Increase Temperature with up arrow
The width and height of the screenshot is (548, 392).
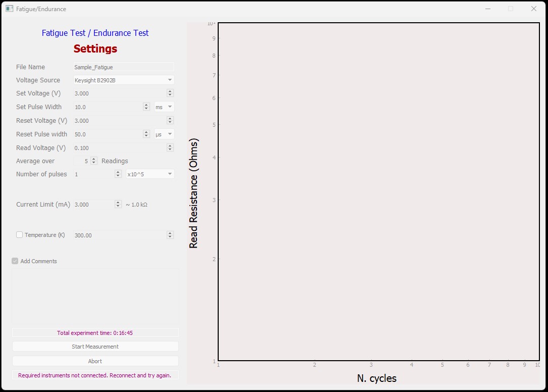coord(170,233)
